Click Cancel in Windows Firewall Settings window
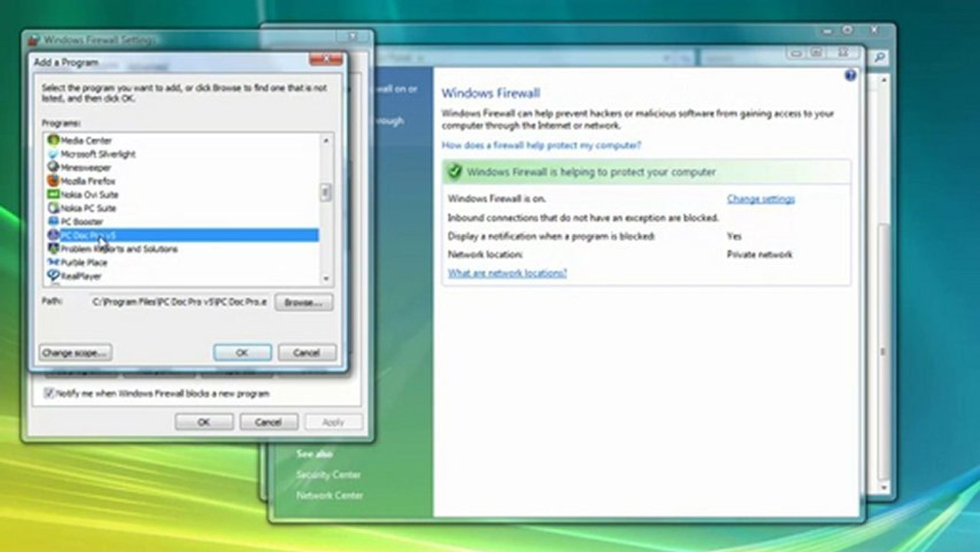The image size is (980, 552). click(268, 422)
